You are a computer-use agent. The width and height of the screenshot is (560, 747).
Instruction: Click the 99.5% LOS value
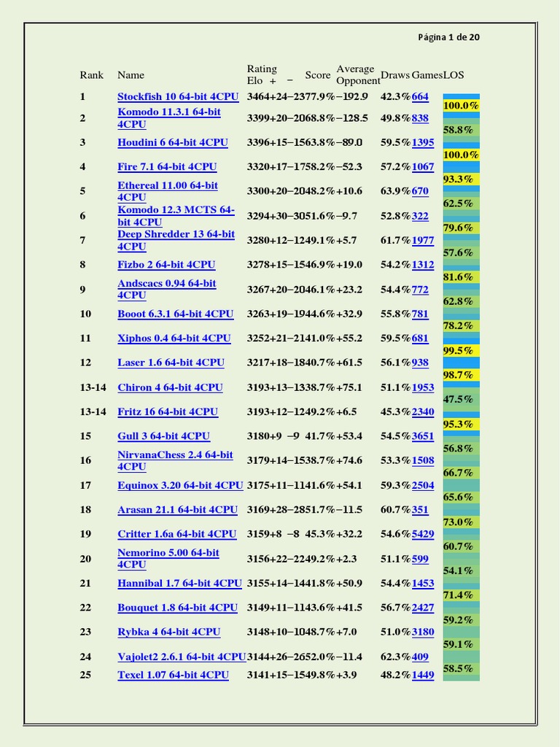tap(458, 351)
